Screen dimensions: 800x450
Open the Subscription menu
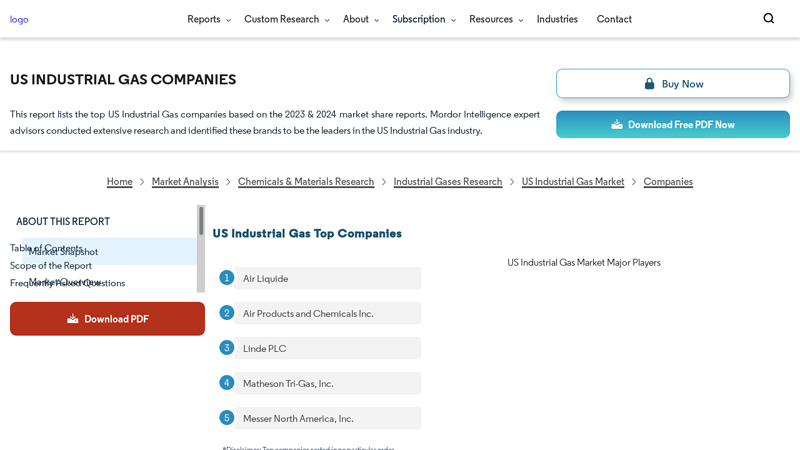click(418, 19)
